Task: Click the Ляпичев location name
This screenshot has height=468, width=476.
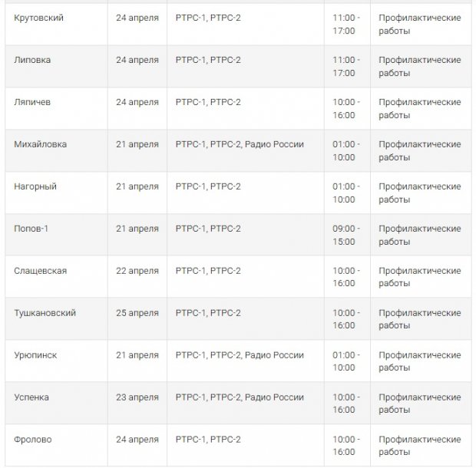Action: [32, 102]
